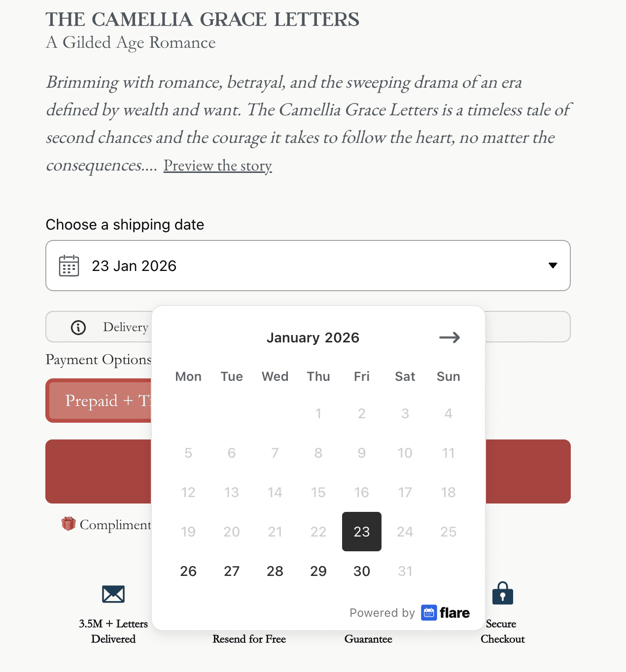Viewport: 626px width, 672px height.
Task: Click the gift emoji beside the Complimentary text
Action: (x=68, y=524)
